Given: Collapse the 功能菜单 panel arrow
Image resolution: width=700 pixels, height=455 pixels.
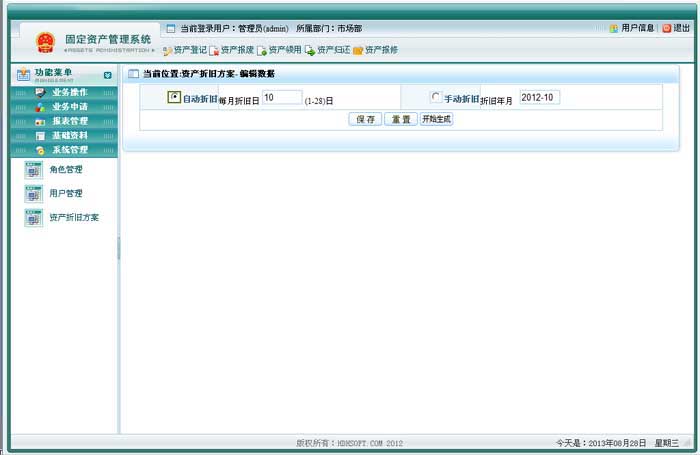Looking at the screenshot, I should coord(107,75).
